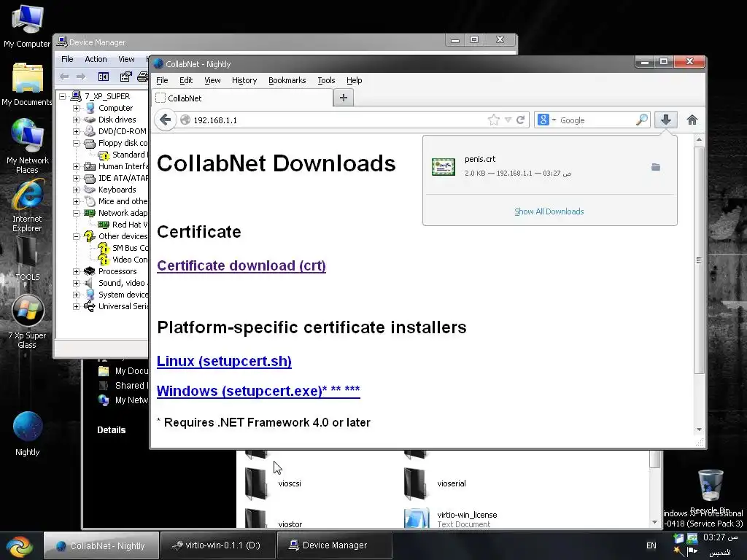Open viostor folder in explorer window
The width and height of the screenshot is (747, 560).
coord(274,519)
